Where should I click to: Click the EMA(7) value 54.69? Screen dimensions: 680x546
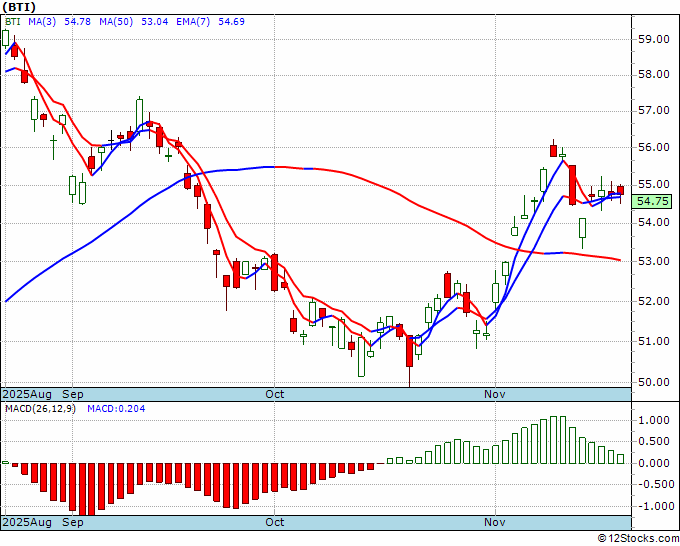coord(231,21)
